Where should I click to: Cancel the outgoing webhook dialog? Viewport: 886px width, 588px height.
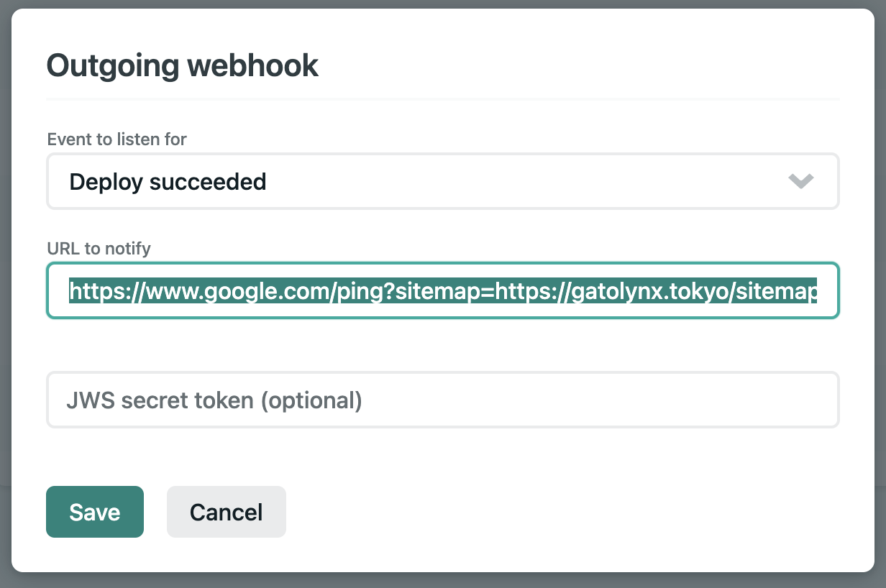[x=227, y=512]
